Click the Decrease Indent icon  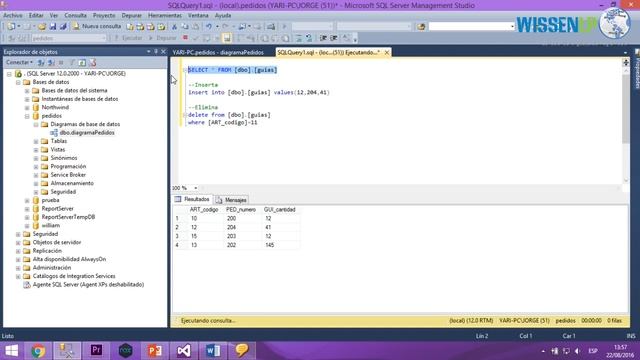[x=323, y=38]
